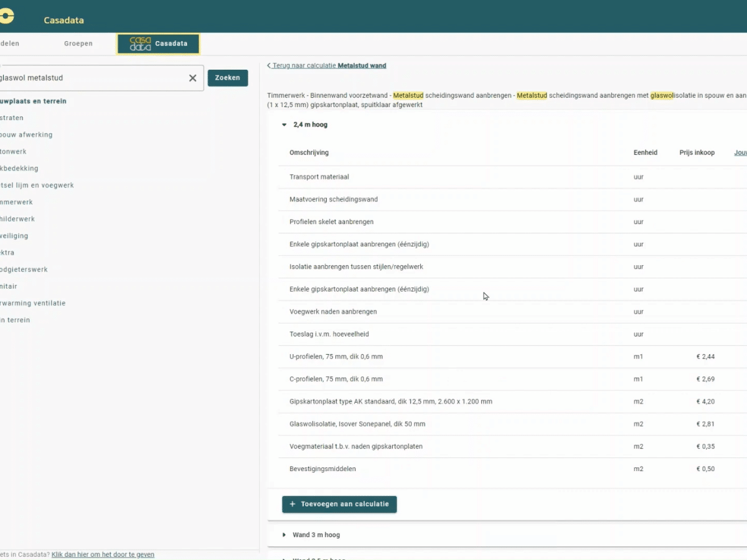Select the Transport materiaal row
This screenshot has width=747, height=560.
click(x=513, y=177)
